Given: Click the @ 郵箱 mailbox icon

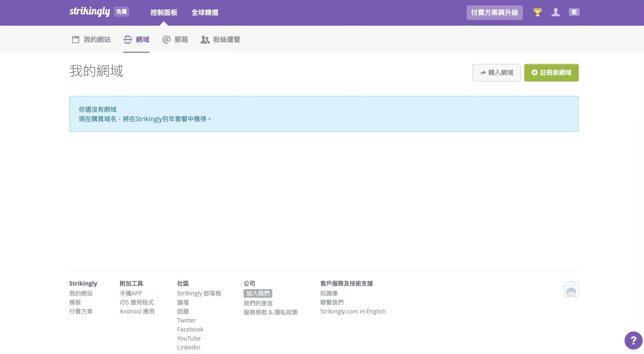Looking at the screenshot, I should click(166, 40).
